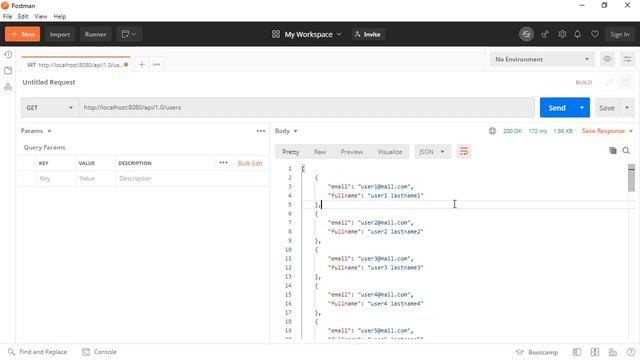Open the No Environment dropdown

point(542,59)
